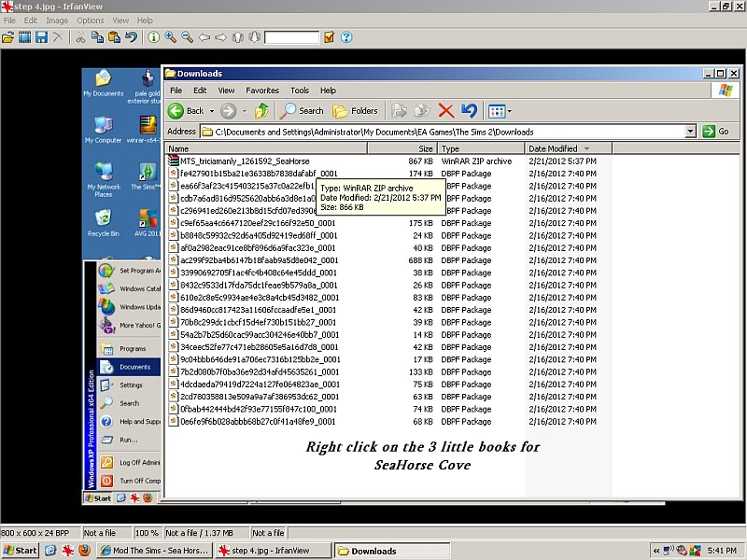Switch to Downloads taskbar button

point(391,551)
